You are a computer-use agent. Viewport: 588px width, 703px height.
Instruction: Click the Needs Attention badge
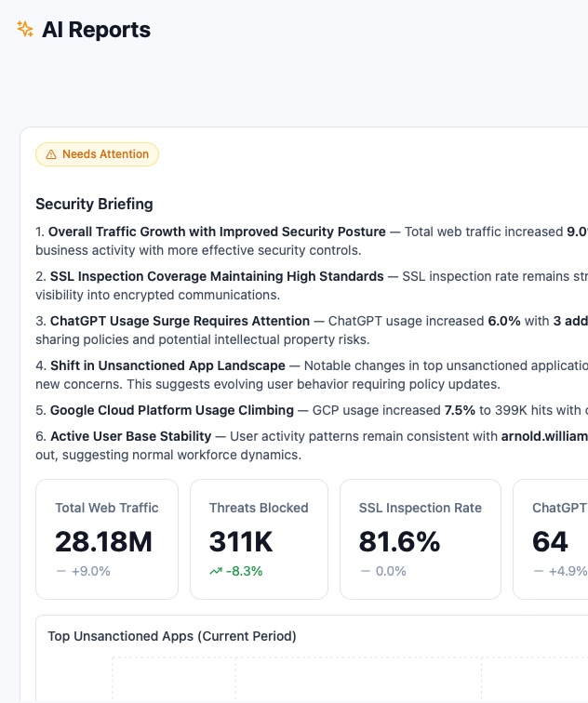[98, 154]
